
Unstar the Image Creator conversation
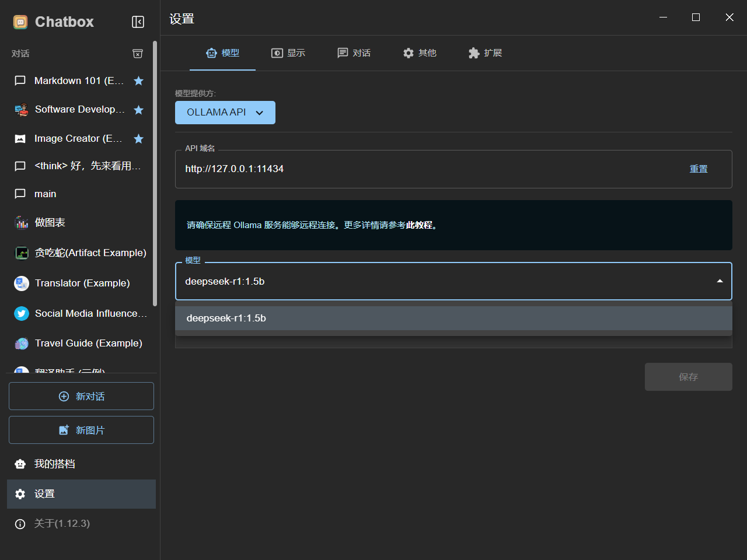138,139
